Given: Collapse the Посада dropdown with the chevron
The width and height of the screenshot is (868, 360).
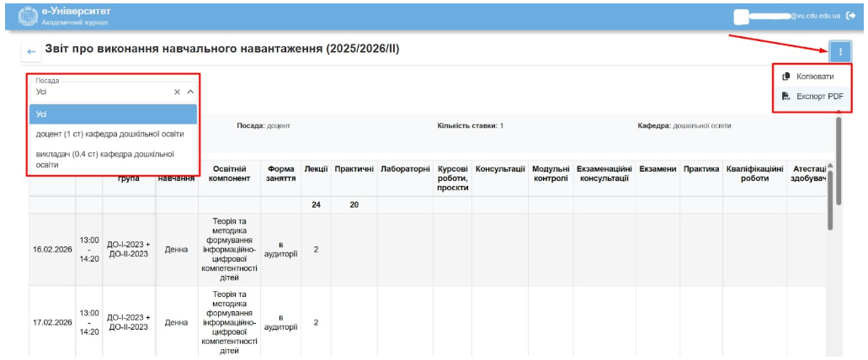Looking at the screenshot, I should click(190, 92).
